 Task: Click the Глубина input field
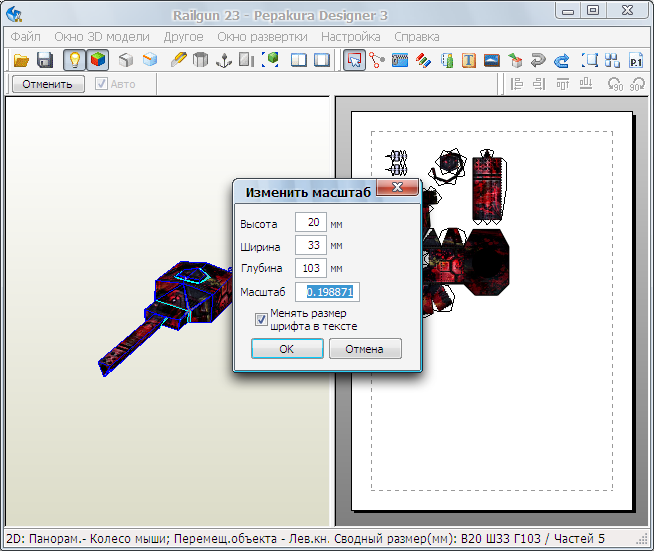coord(311,268)
